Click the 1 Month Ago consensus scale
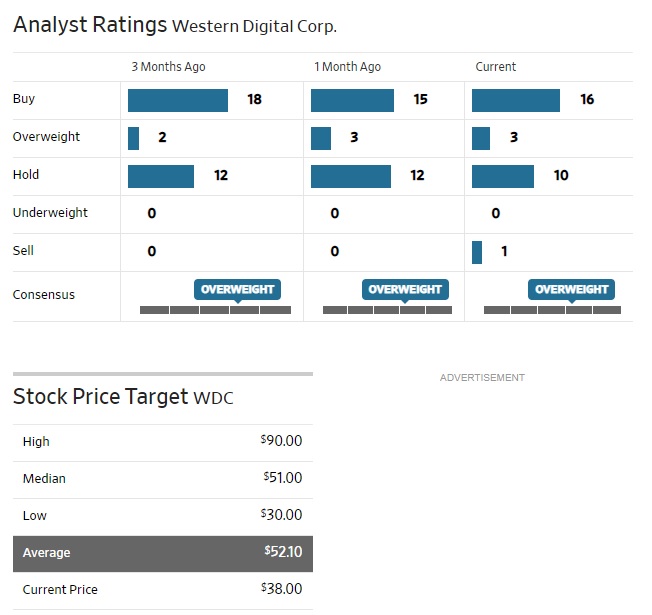 (x=388, y=310)
